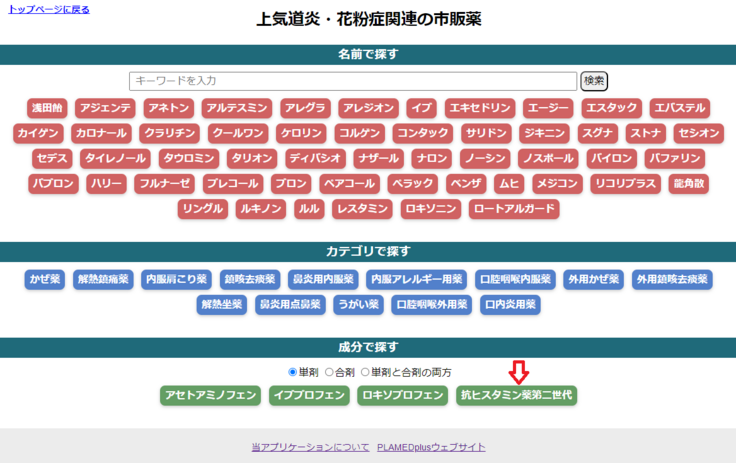
Task: Click the キーワードを入力 search field
Action: [x=353, y=81]
